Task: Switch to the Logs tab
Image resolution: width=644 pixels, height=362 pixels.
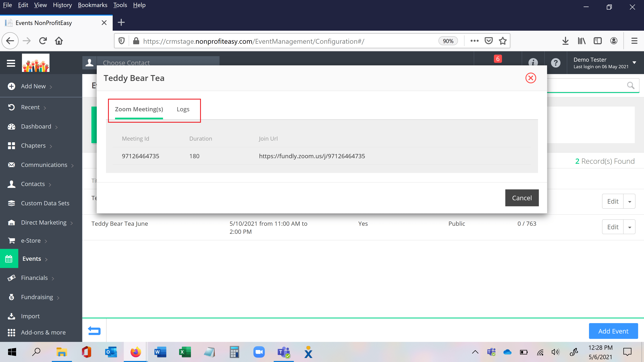Action: tap(183, 109)
